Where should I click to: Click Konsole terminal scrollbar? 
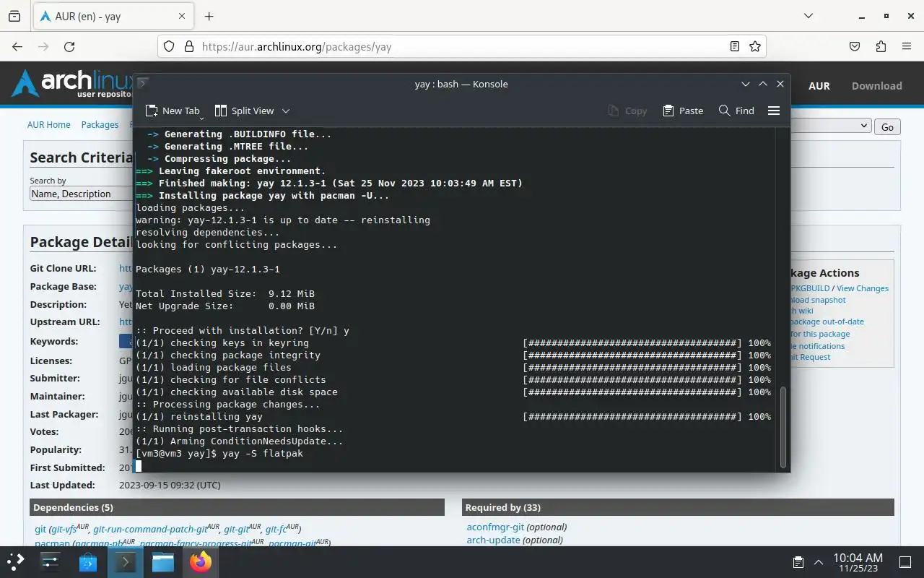[783, 427]
